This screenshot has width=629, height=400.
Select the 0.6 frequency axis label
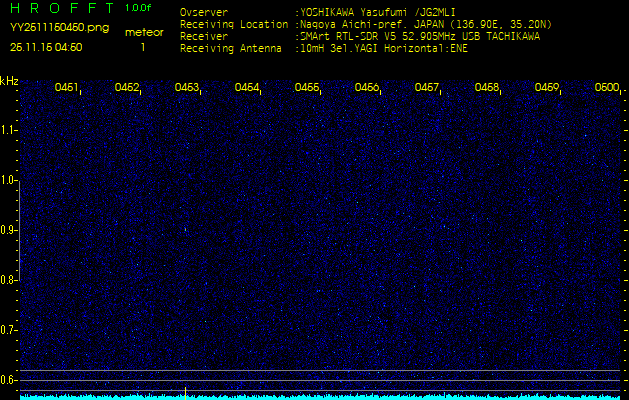click(9, 380)
